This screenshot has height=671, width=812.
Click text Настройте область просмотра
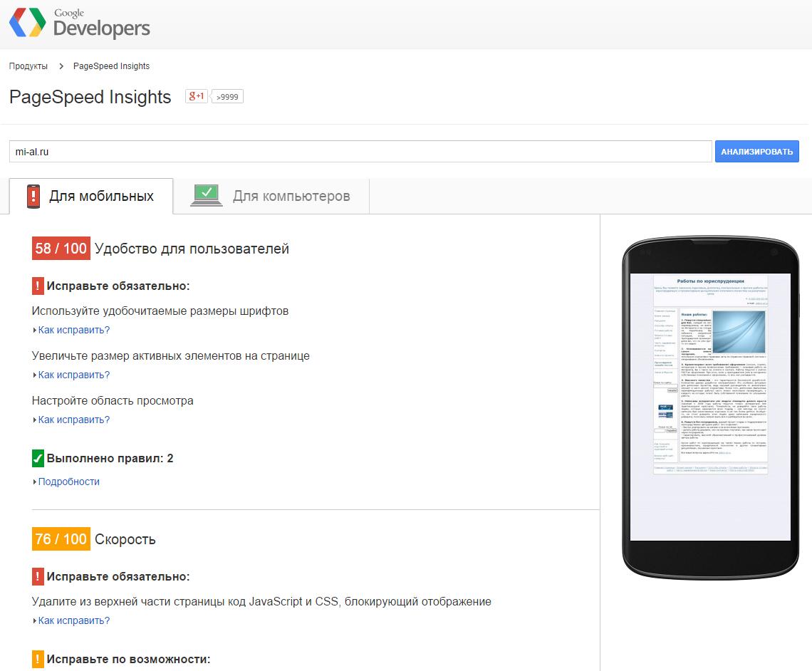tap(113, 401)
